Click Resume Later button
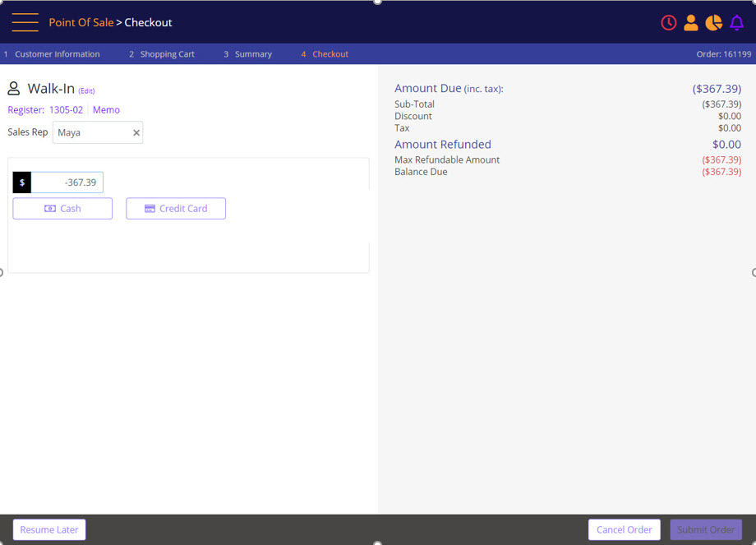Screen dimensions: 756x545 [x=49, y=529]
